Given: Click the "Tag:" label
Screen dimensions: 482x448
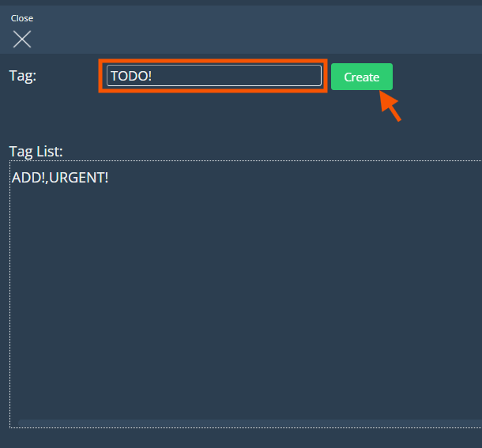Looking at the screenshot, I should tap(23, 76).
